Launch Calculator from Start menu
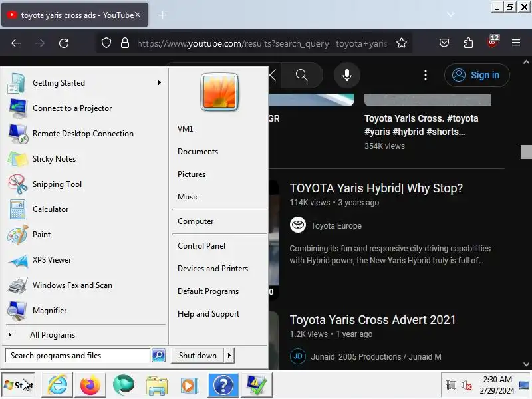Image resolution: width=532 pixels, height=399 pixels. (x=84, y=209)
